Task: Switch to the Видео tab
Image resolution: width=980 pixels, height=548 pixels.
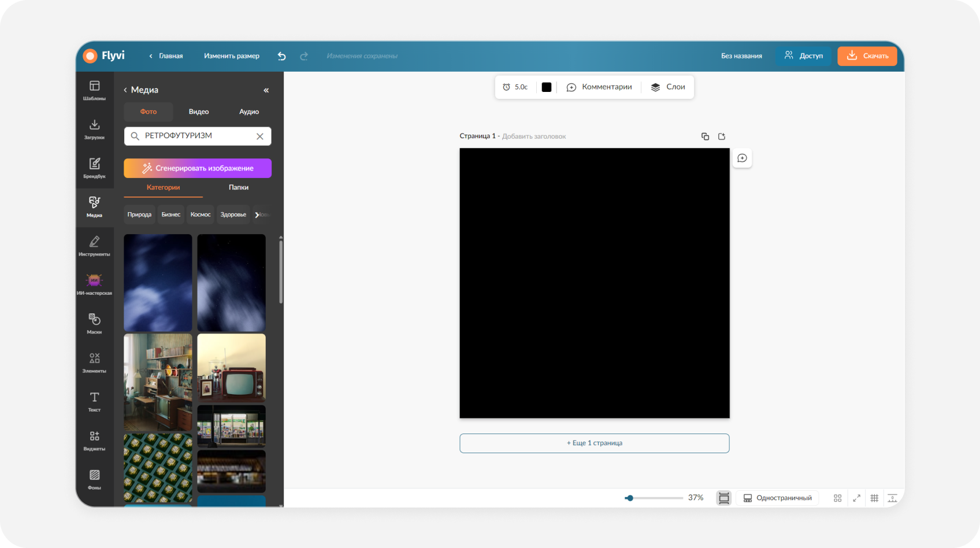Action: [199, 112]
